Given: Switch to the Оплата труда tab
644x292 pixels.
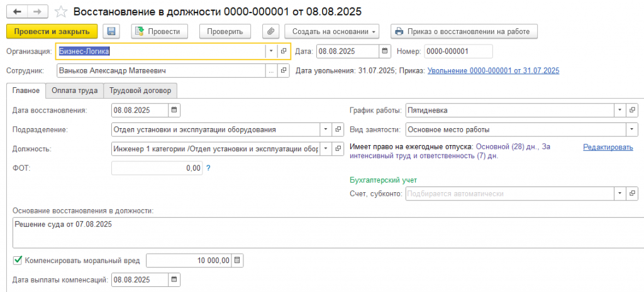Looking at the screenshot, I should [x=74, y=90].
